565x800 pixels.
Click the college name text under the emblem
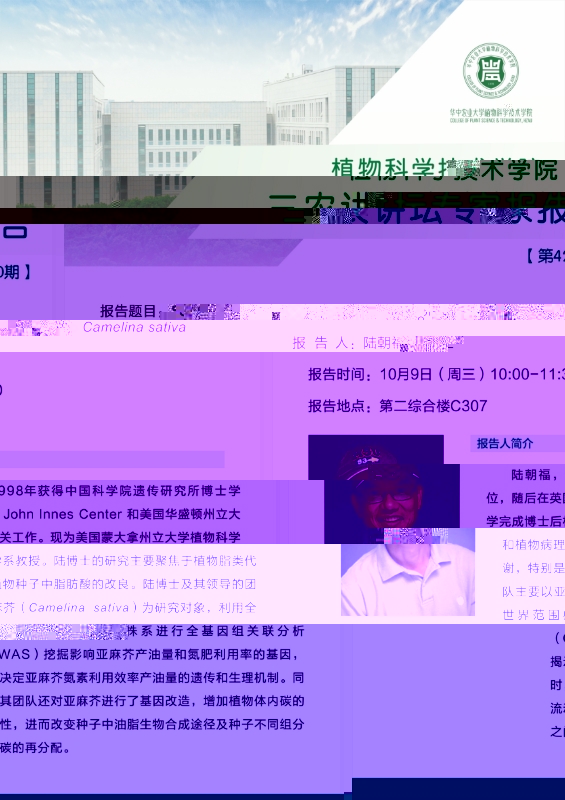(490, 115)
